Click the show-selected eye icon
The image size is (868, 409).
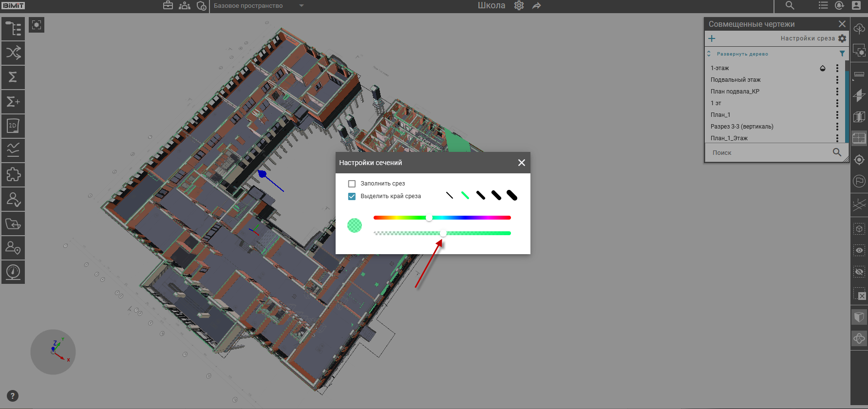click(859, 250)
